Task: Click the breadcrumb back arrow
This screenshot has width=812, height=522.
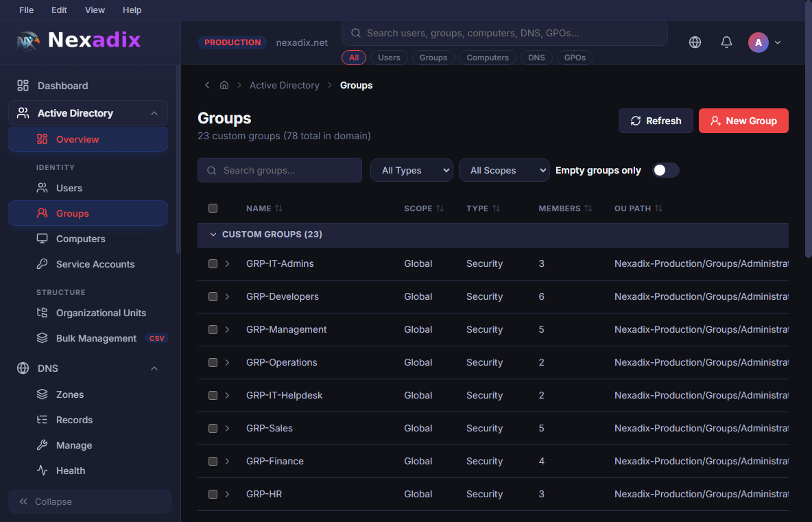Action: coord(207,85)
